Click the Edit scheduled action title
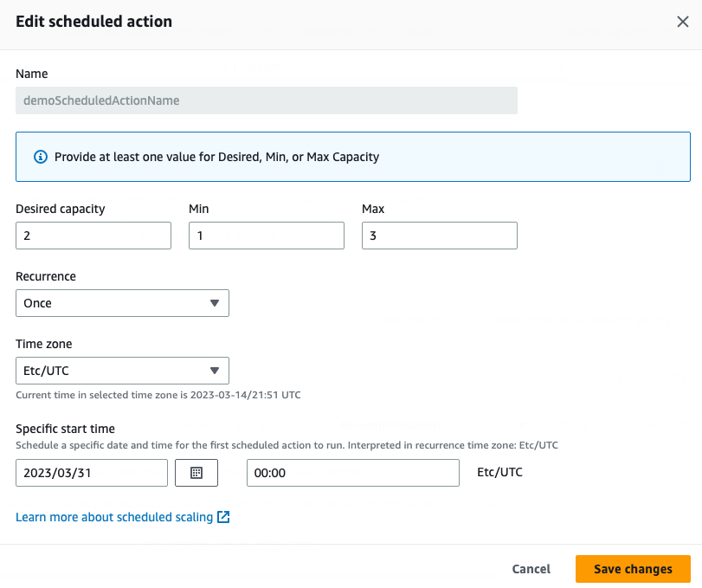 [x=93, y=21]
